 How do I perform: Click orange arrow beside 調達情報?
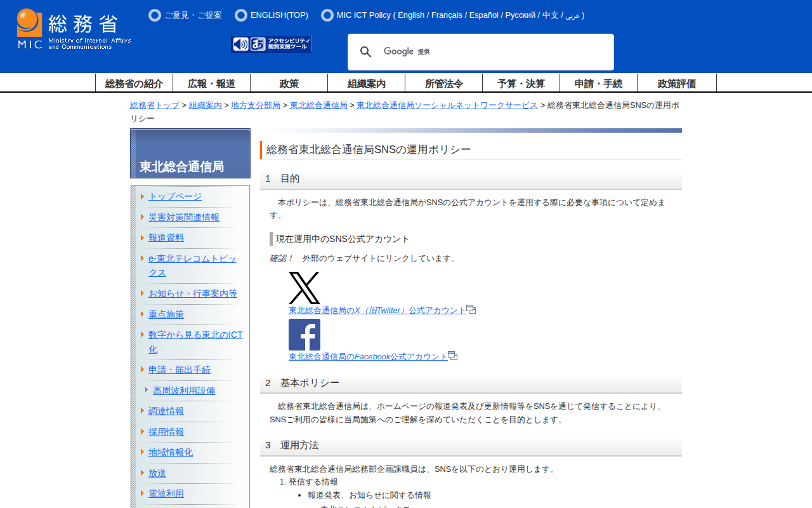tap(143, 411)
